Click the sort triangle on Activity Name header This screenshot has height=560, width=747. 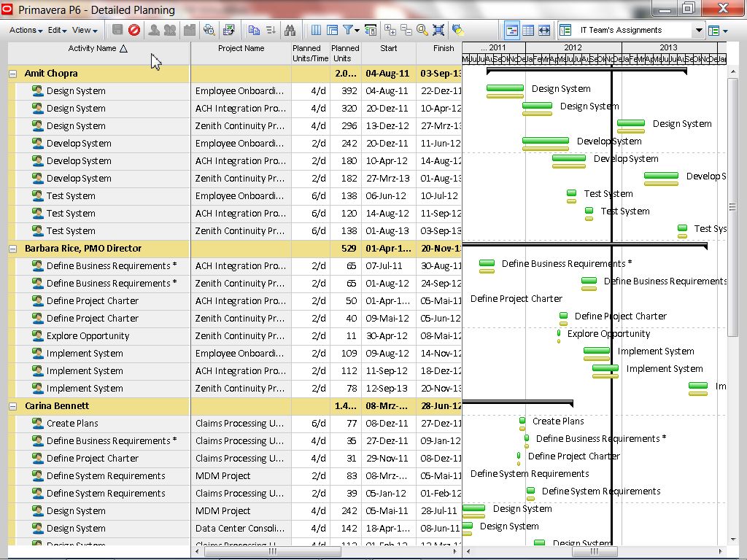[x=123, y=49]
